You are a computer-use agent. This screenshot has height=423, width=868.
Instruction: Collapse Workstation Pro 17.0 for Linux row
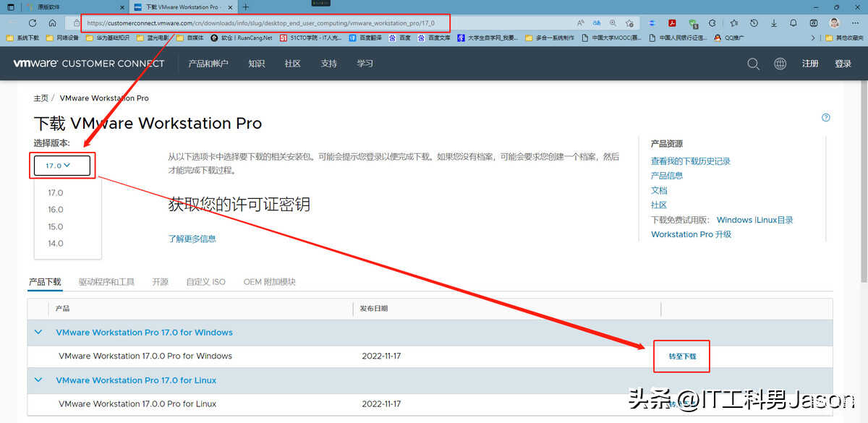point(38,380)
